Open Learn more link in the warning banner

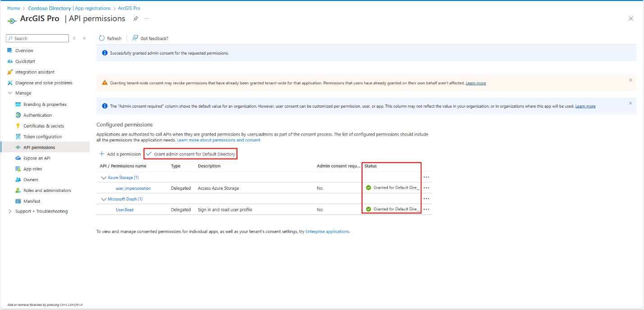click(x=476, y=83)
